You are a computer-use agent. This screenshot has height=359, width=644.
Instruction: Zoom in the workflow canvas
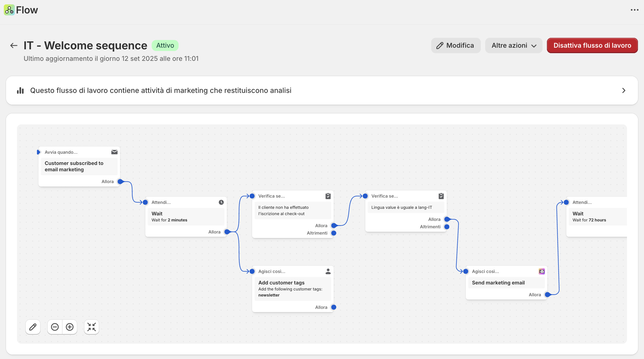70,327
